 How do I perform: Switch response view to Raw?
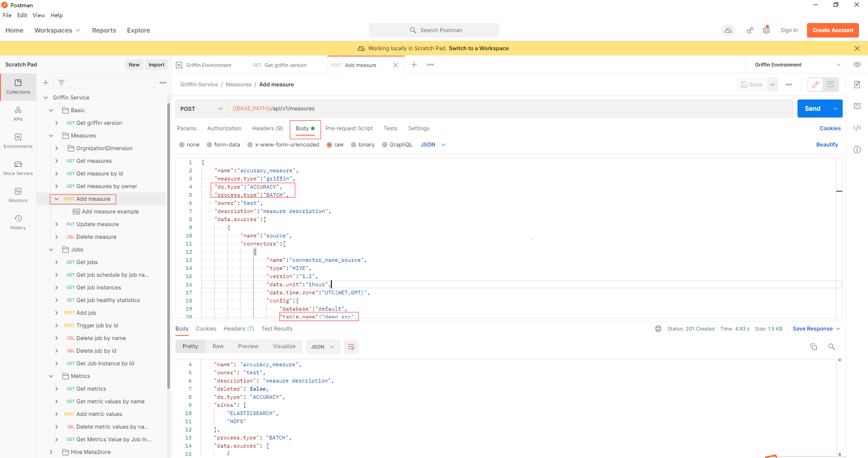click(218, 346)
